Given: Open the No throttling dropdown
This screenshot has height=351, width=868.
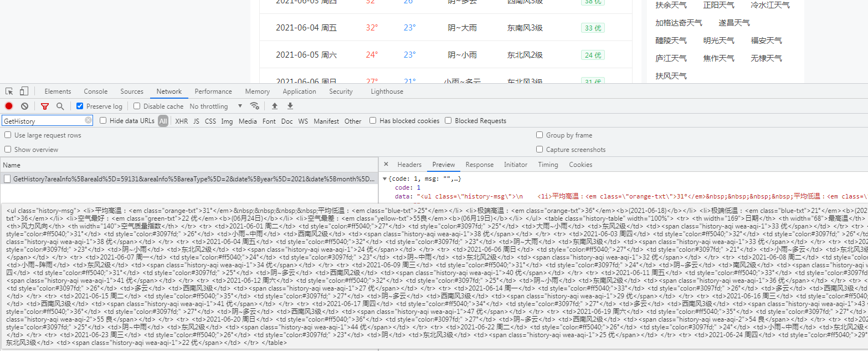Looking at the screenshot, I should [x=216, y=106].
